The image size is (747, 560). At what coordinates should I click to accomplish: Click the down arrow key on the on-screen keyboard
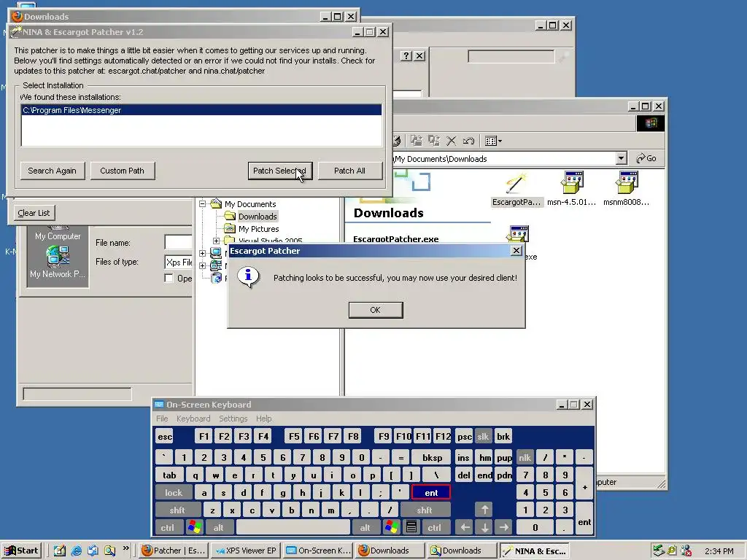click(x=484, y=528)
